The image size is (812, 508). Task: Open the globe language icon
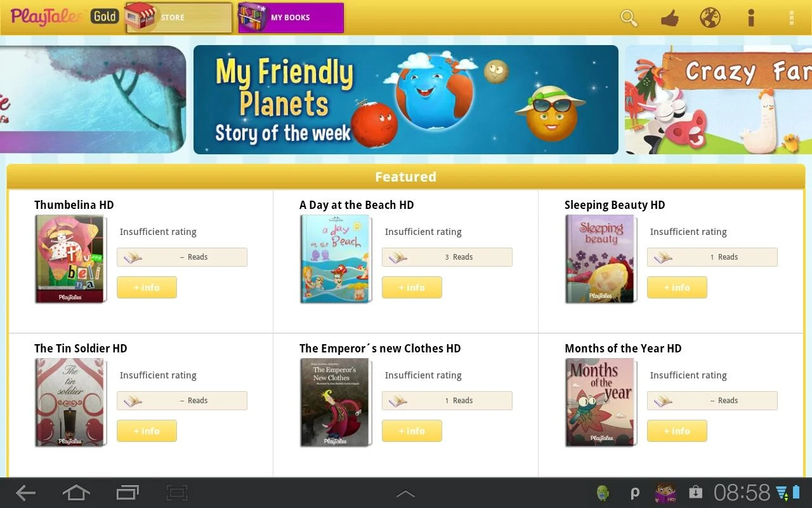coord(710,18)
